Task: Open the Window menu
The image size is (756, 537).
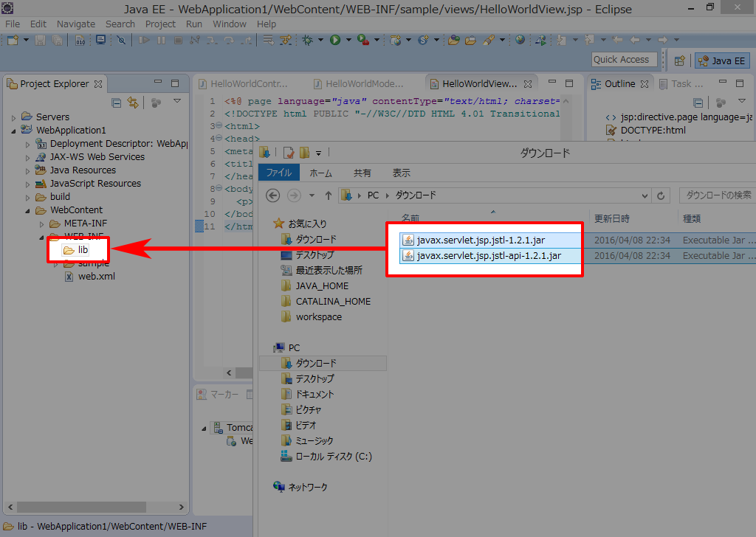Action: 230,24
